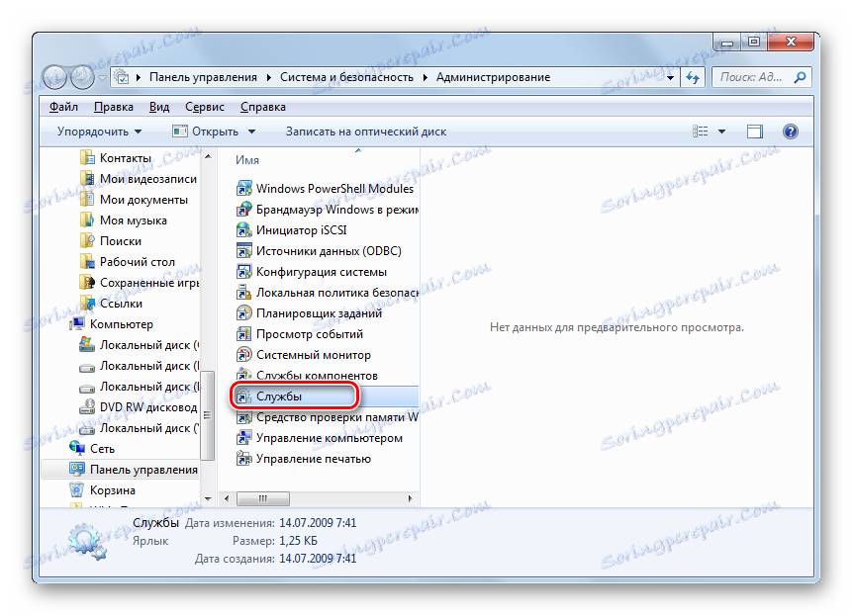Image resolution: width=853 pixels, height=616 pixels.
Task: Click file list scroll left arrow
Action: [227, 498]
